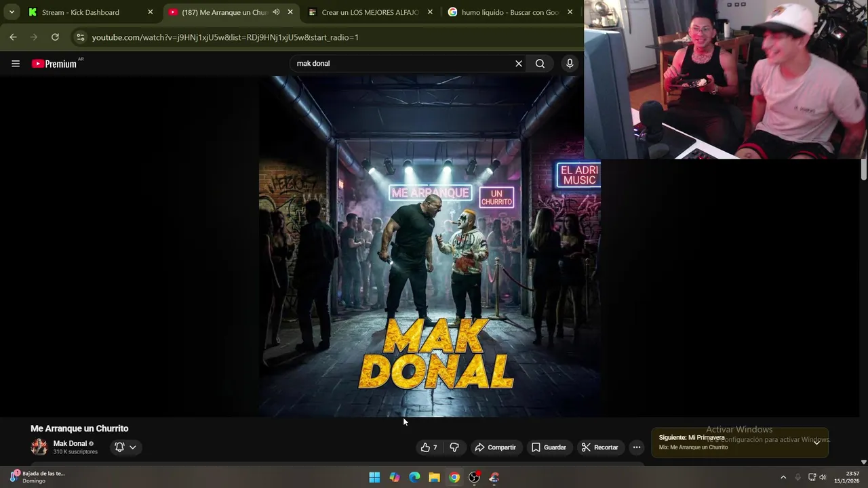Reload the page with the refresh icon
This screenshot has width=868, height=488.
pyautogui.click(x=55, y=37)
